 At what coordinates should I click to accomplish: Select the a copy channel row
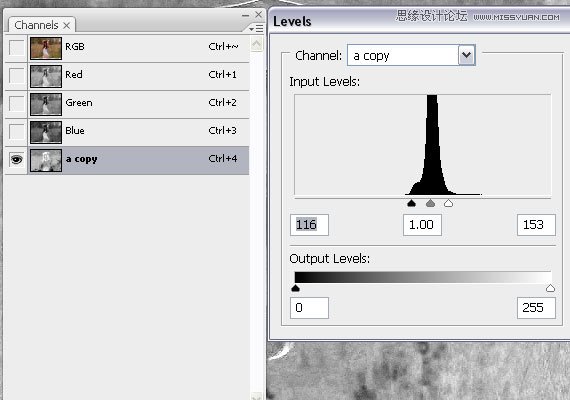[x=127, y=160]
